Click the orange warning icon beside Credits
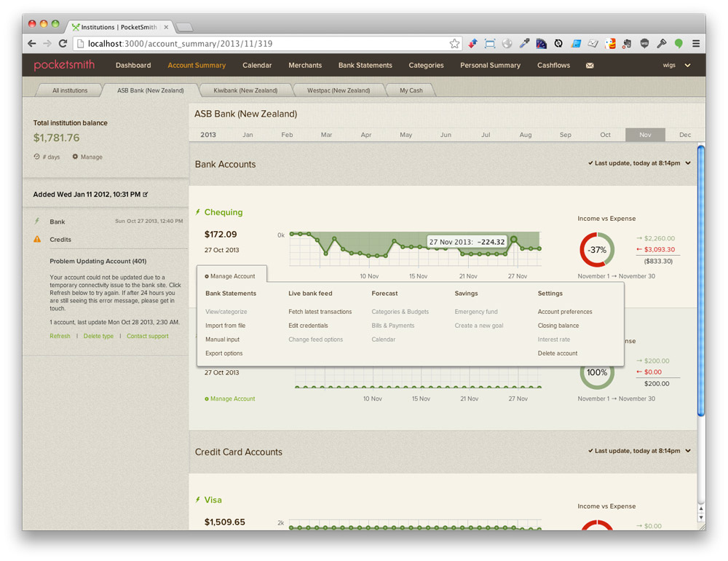The width and height of the screenshot is (728, 561). (x=37, y=240)
